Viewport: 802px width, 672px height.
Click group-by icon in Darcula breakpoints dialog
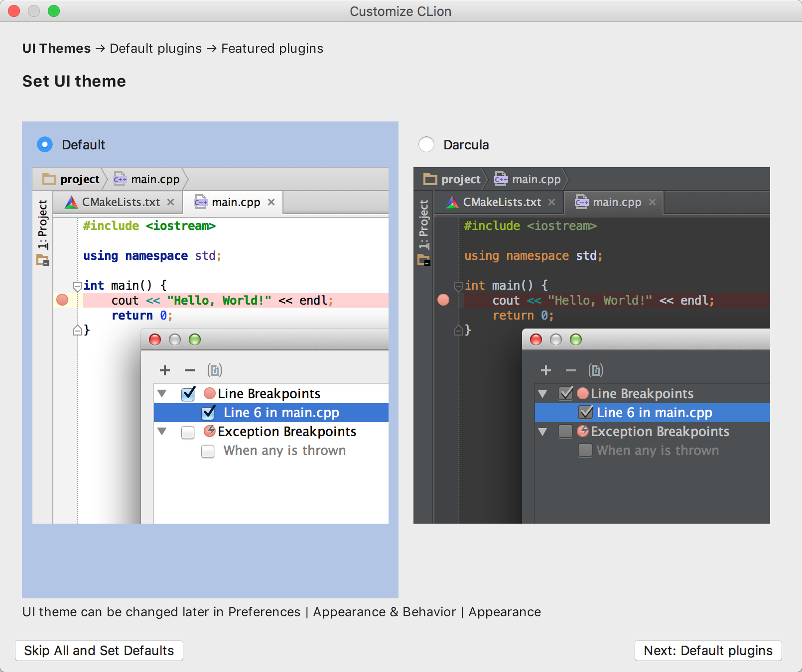(x=596, y=370)
